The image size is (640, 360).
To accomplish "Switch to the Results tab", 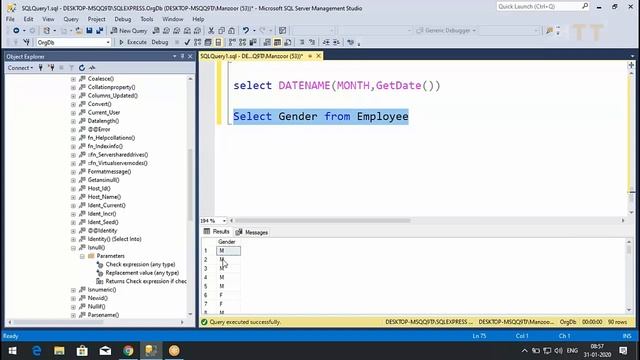I will click(x=217, y=232).
